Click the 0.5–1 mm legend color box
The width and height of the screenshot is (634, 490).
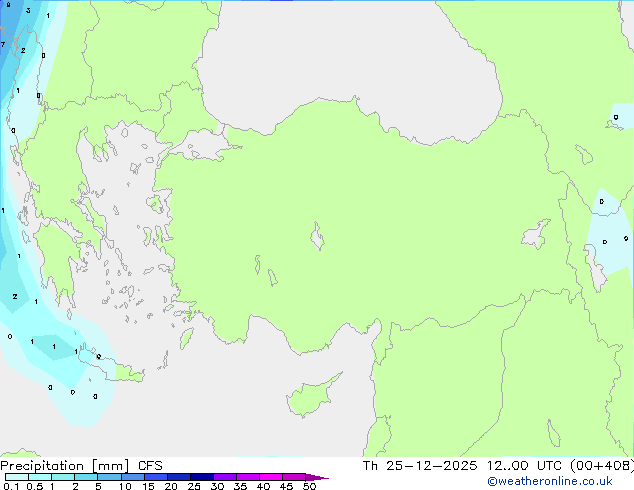pyautogui.click(x=40, y=477)
